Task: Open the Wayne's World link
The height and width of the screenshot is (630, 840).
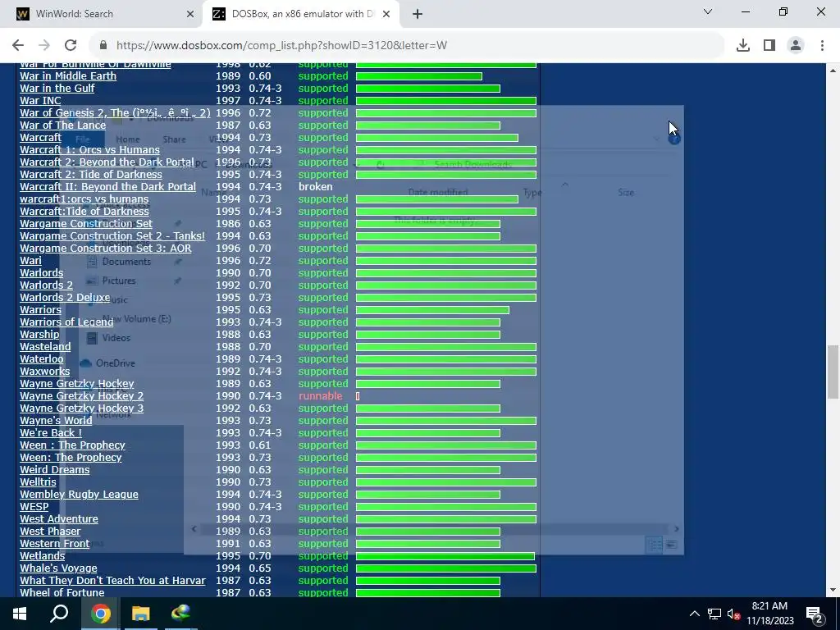Action: (57, 421)
